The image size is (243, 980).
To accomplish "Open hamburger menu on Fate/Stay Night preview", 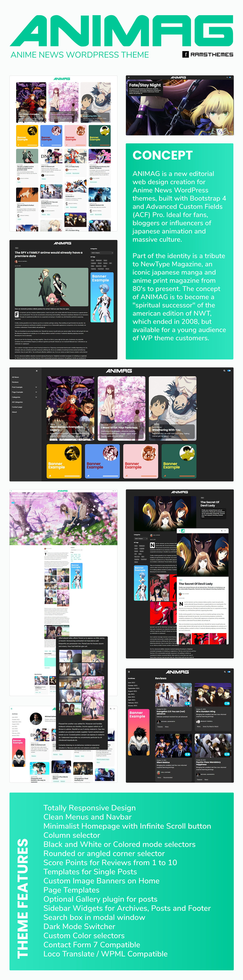I will point(129,77).
